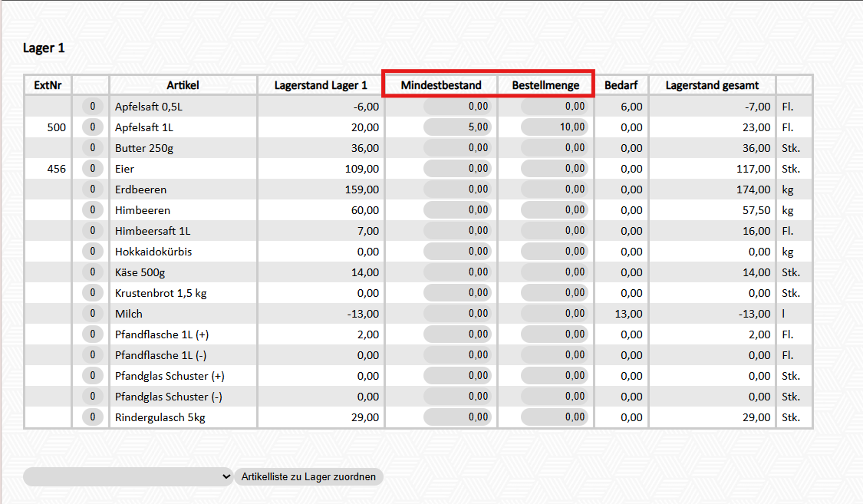Click Lagerstand Lager 1 value 109,00
Viewport: 863px width, 504px height.
coord(362,168)
